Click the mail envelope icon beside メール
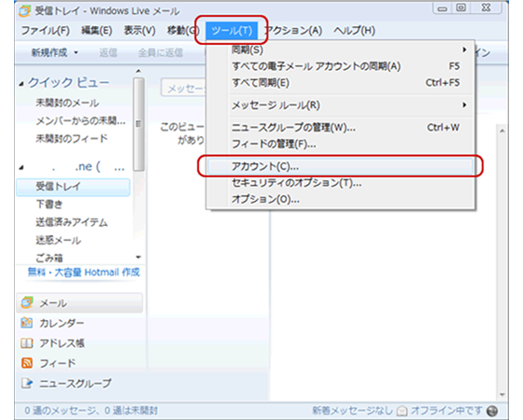Screen dimensions: 523x420 [27, 302]
